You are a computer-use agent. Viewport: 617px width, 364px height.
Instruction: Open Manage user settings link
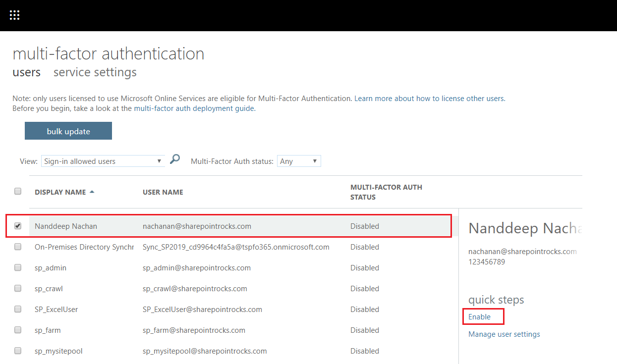pyautogui.click(x=504, y=334)
